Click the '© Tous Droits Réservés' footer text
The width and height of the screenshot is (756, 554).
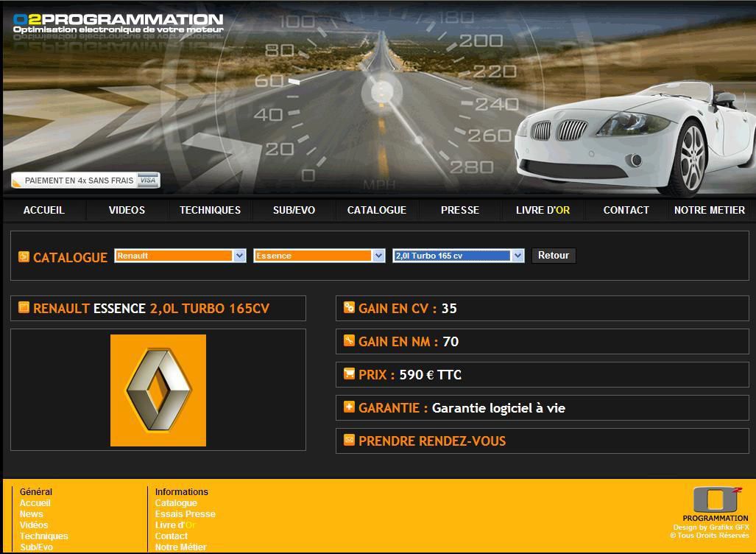click(x=710, y=535)
